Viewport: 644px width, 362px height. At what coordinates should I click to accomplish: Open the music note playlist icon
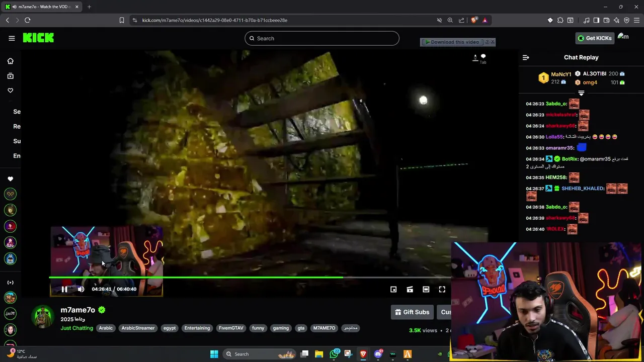(586, 20)
